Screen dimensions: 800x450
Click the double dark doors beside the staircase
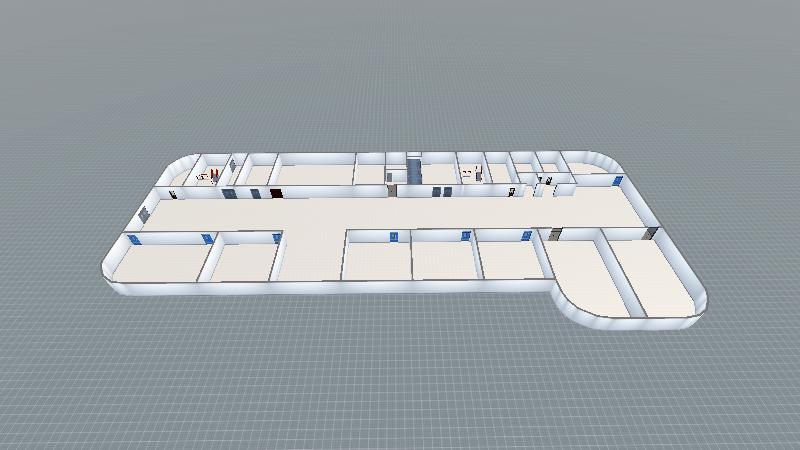pos(438,191)
